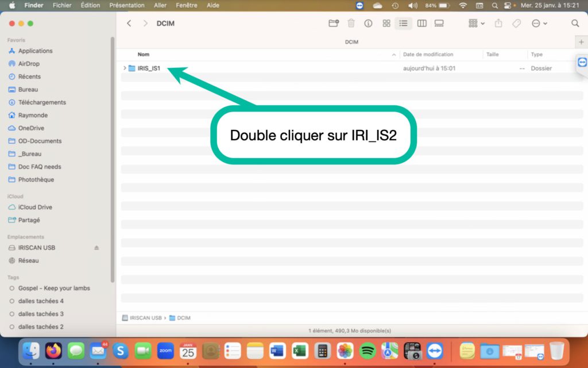
Task: Switch to column view
Action: pos(421,24)
